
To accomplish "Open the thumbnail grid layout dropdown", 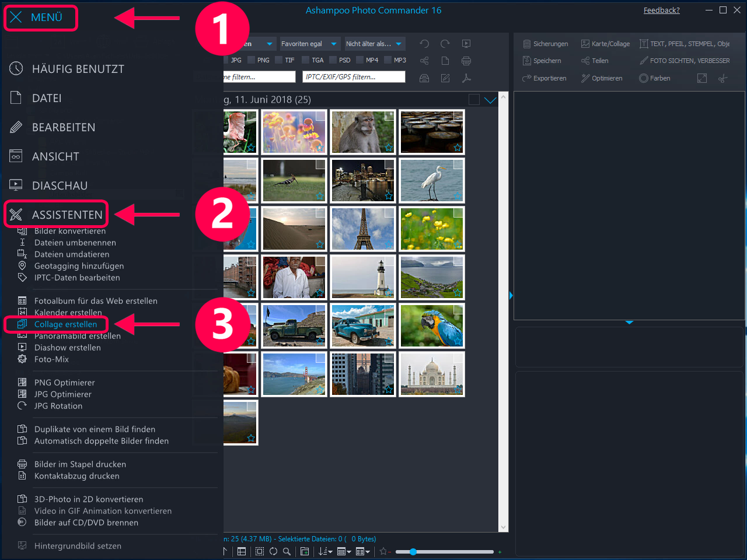I will click(363, 551).
